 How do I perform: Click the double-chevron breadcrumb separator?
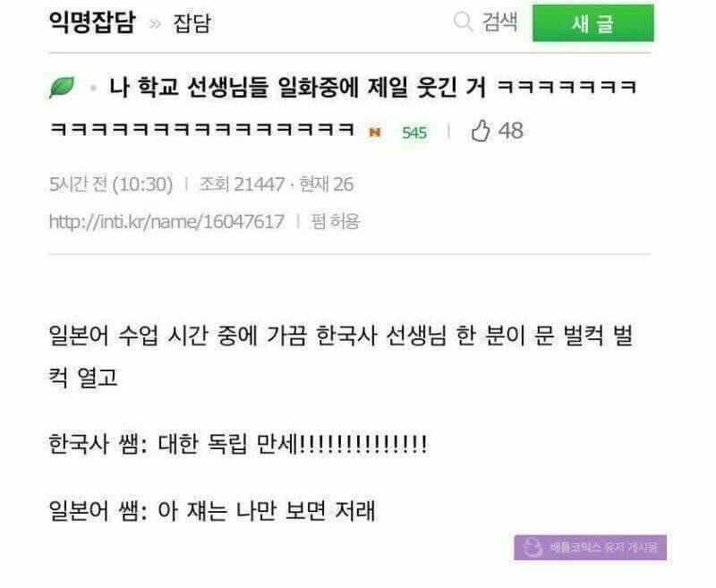tap(155, 23)
